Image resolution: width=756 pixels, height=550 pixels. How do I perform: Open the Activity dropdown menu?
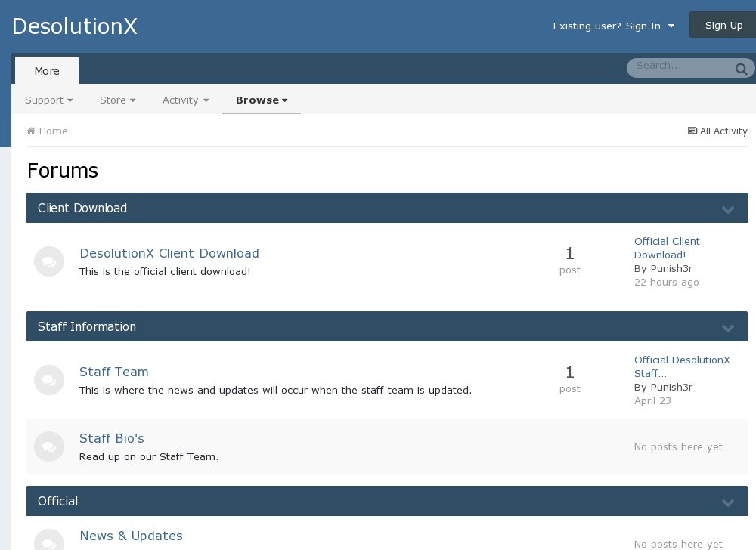click(x=185, y=100)
